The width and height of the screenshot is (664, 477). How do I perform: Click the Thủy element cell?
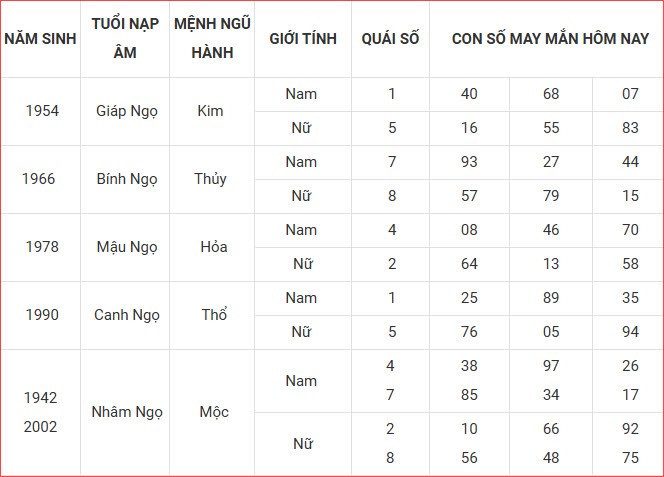[211, 179]
